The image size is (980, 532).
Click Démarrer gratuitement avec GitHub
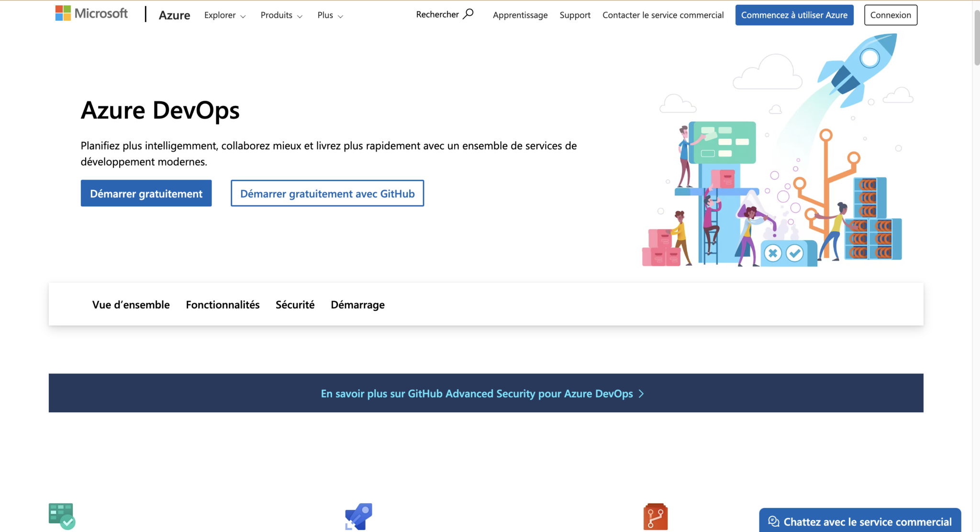pos(327,193)
